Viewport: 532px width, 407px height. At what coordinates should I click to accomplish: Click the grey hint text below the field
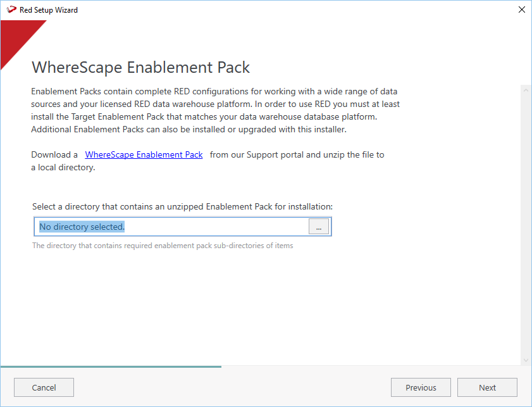[163, 246]
